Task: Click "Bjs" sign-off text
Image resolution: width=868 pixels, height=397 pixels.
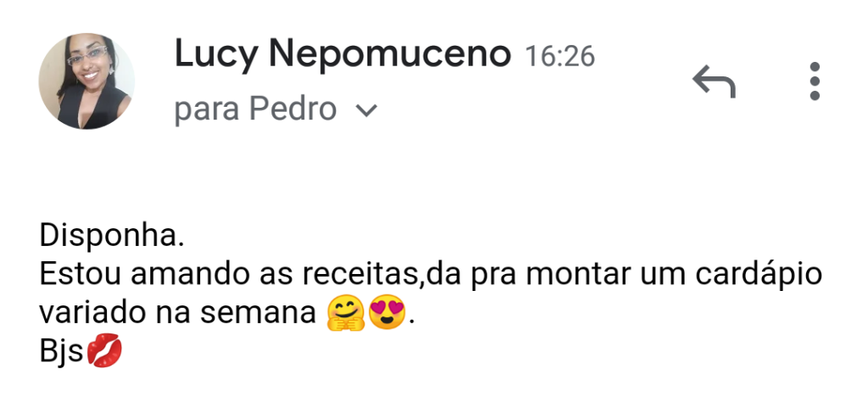Action: pyautogui.click(x=61, y=352)
